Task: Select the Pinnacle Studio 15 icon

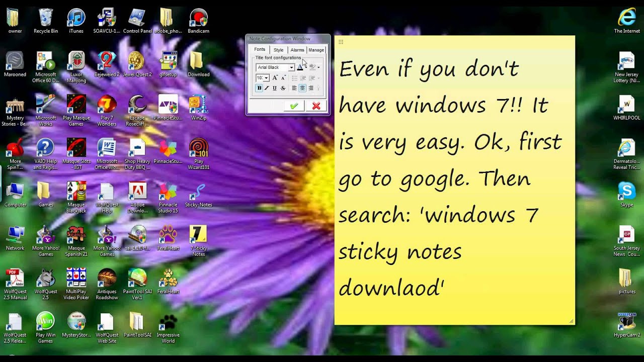Action: coord(168,197)
